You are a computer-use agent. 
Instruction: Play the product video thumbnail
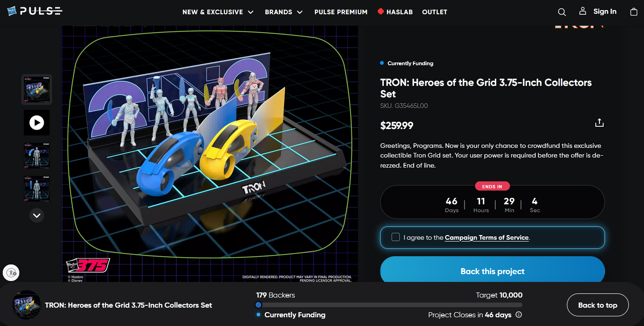coord(37,123)
